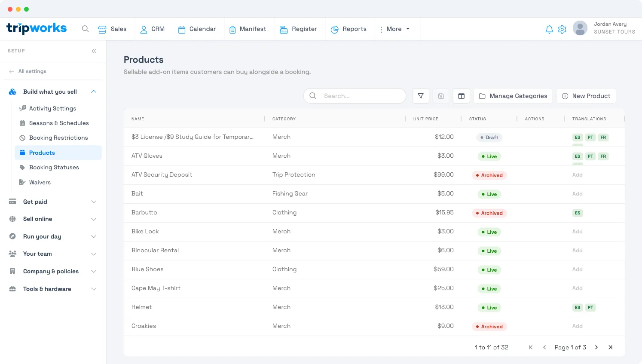
Task: Go to the previous page arrow
Action: coord(544,347)
